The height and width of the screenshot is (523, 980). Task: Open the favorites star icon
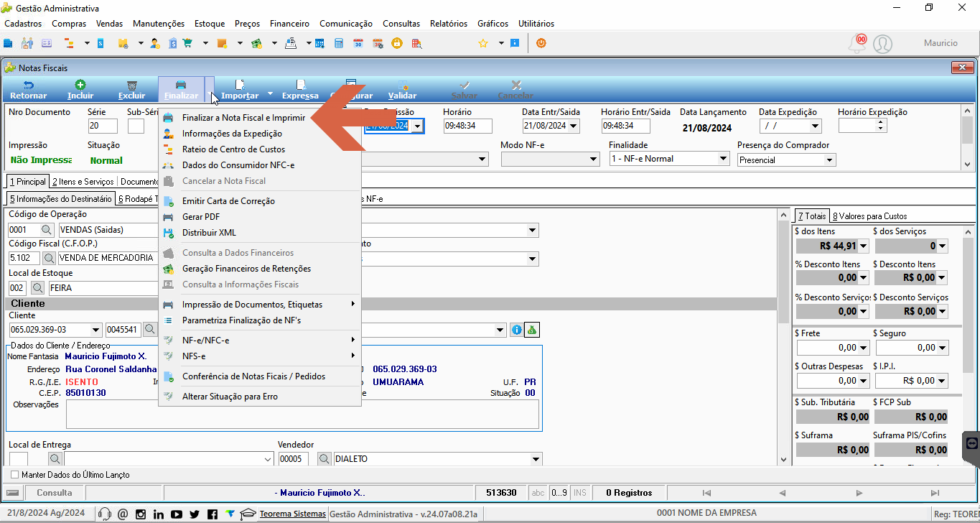click(x=483, y=43)
